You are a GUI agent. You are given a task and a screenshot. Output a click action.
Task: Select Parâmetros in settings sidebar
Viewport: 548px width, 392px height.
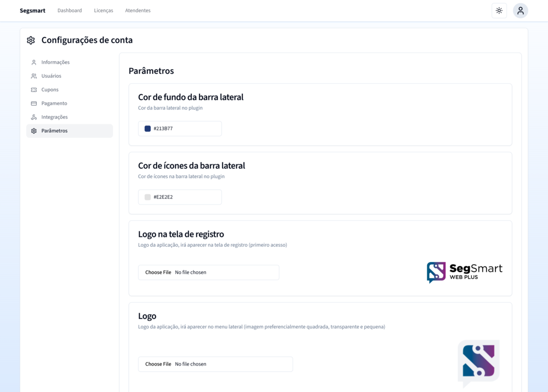pyautogui.click(x=70, y=131)
